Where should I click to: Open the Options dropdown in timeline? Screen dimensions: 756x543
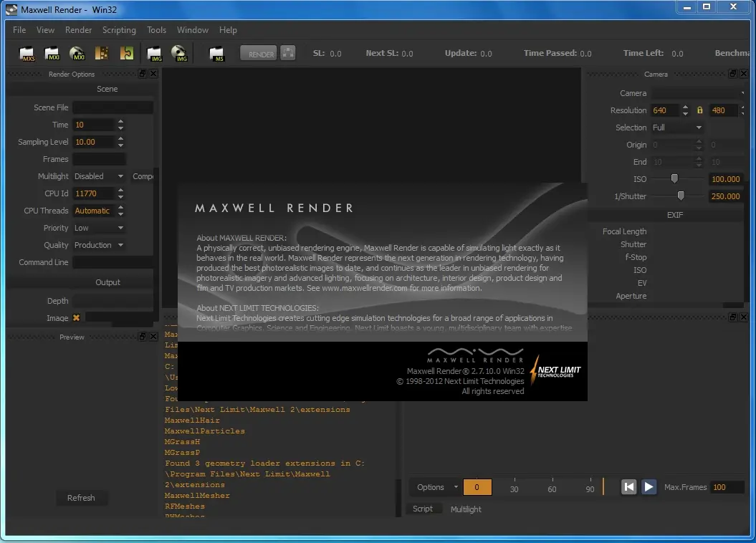pyautogui.click(x=436, y=487)
